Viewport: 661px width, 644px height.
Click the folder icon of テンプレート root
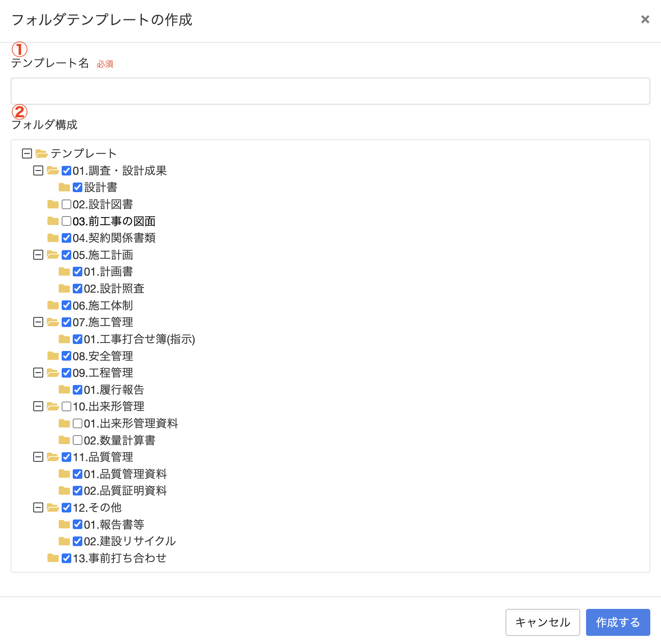(x=42, y=153)
